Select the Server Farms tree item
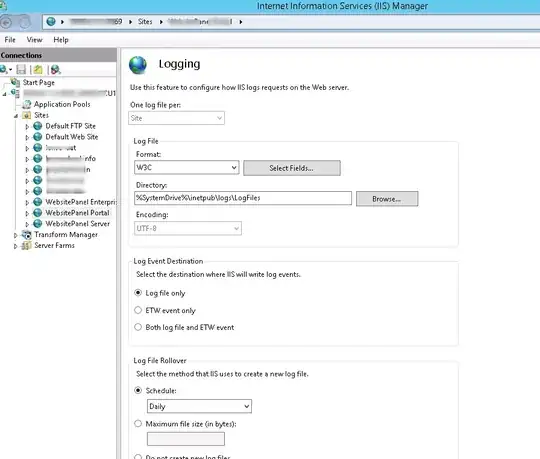 click(54, 246)
